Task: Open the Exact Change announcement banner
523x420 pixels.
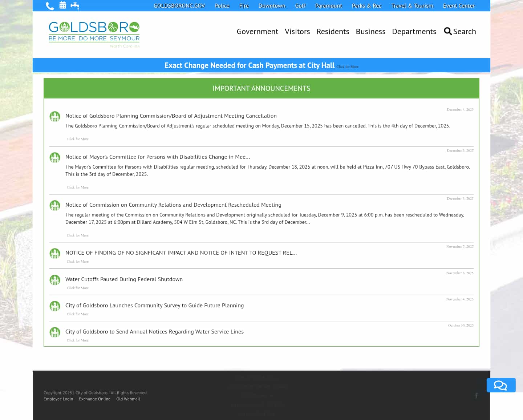Action: 250,65
